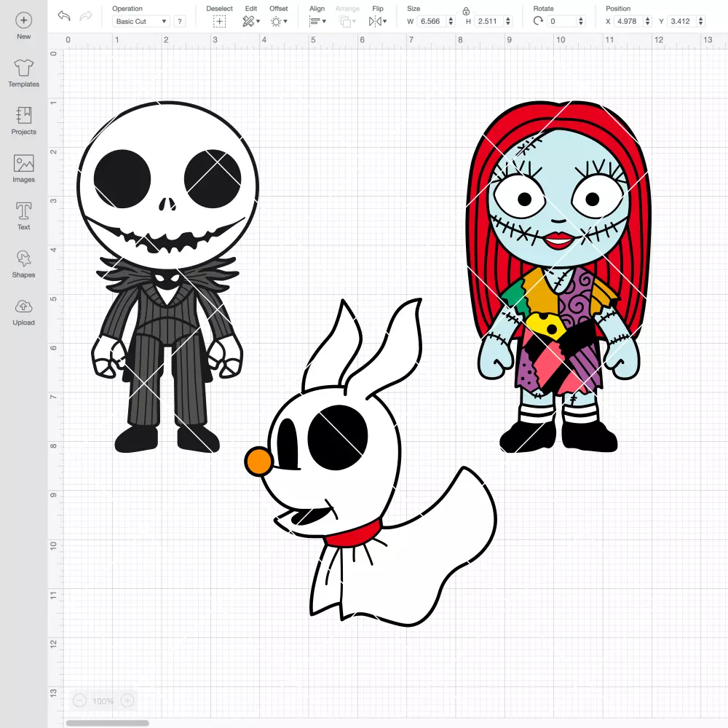
Task: Open the Edit menu icon
Action: pos(250,21)
